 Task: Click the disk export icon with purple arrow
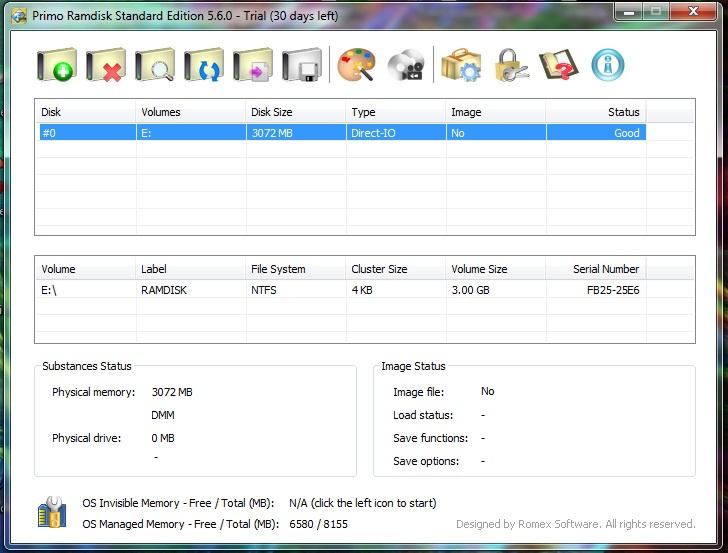[x=253, y=65]
